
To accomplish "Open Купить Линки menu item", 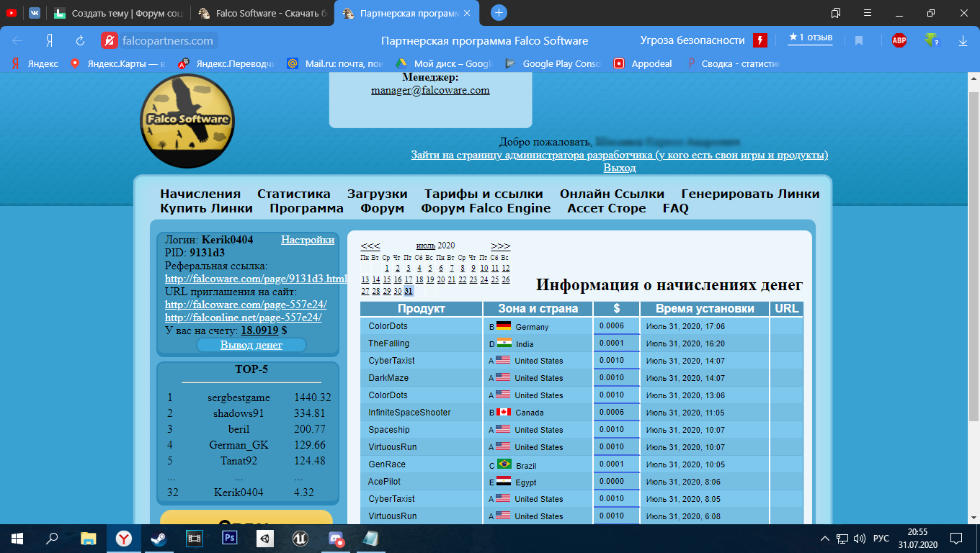I will click(206, 208).
